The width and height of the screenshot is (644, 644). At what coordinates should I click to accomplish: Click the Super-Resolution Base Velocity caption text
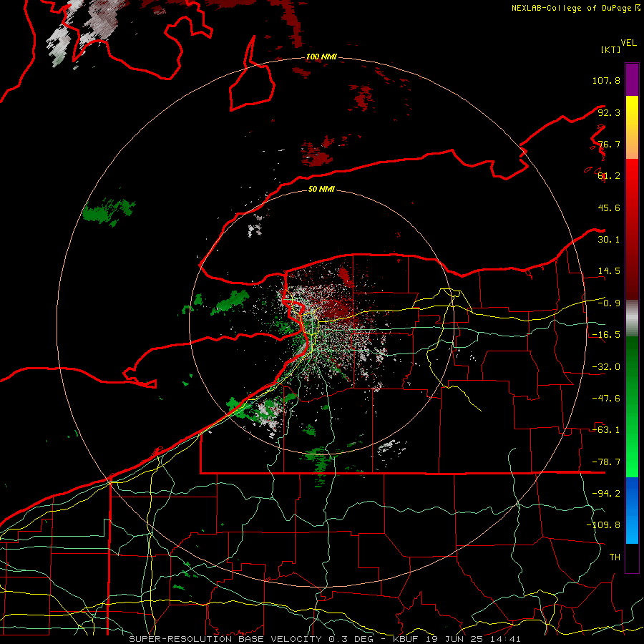coord(325,639)
